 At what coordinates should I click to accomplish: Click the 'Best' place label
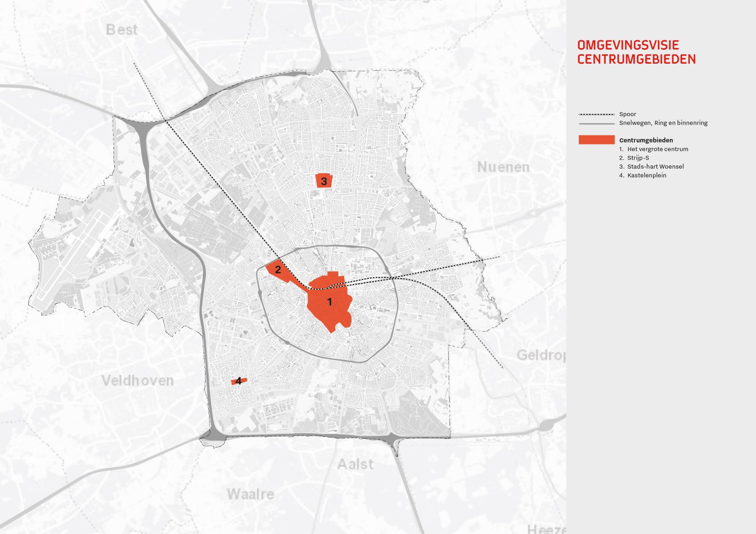(x=122, y=30)
